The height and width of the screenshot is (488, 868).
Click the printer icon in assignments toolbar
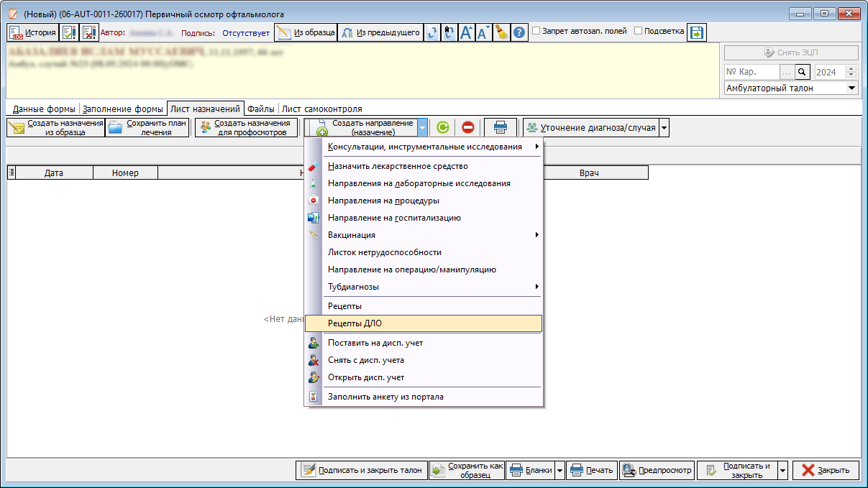500,127
